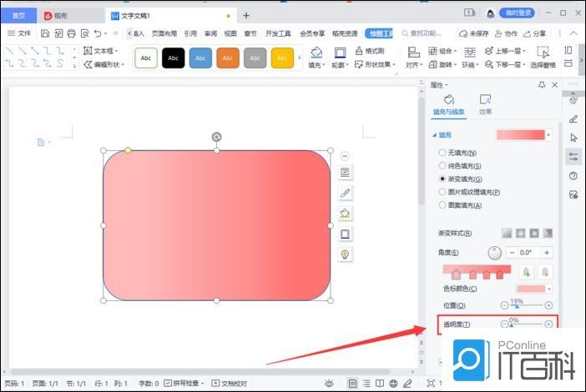Open the 轮廓 outline tool in the ribbon
Screen dimensions: 586x392
tap(340, 57)
